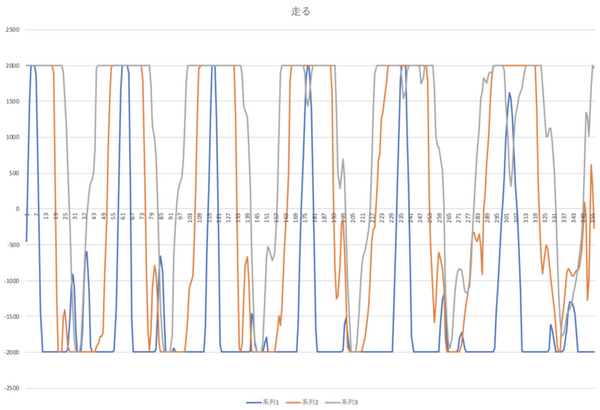Click the -500 label on the vertical axis
This screenshot has height=410, width=600.
(x=14, y=245)
